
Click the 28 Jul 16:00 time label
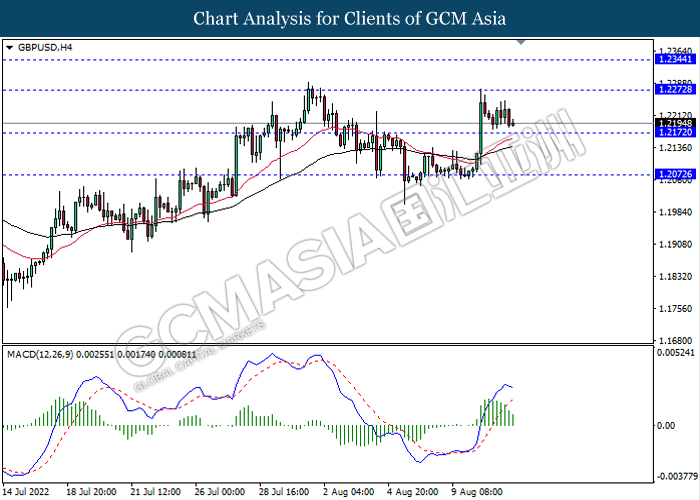coord(284,492)
